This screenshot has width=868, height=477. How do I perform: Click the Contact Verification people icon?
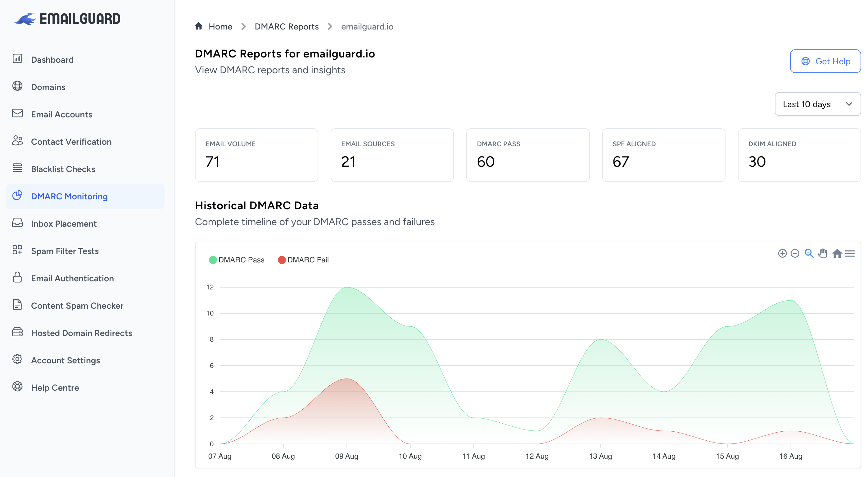click(x=17, y=141)
